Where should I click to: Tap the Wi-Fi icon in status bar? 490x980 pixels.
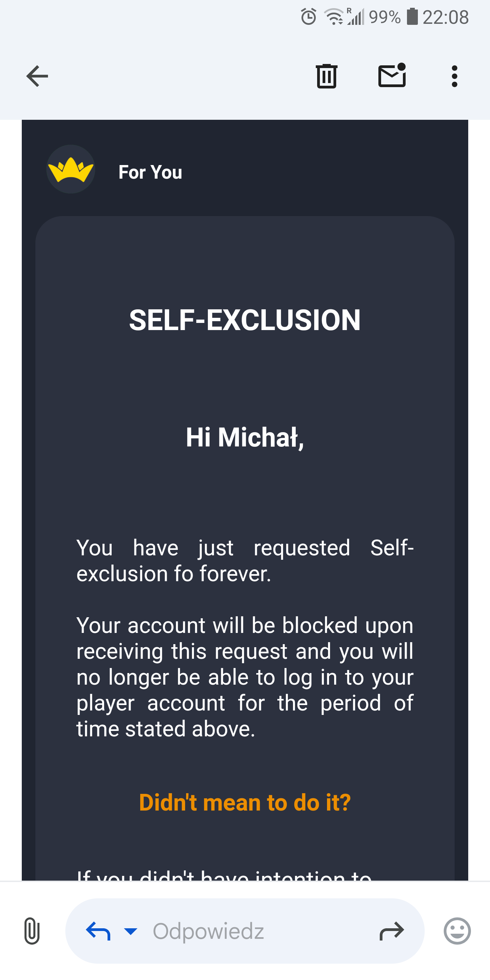333,17
